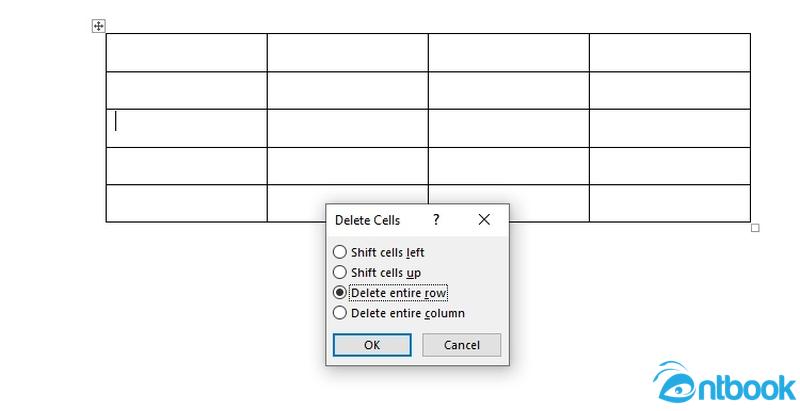The height and width of the screenshot is (411, 800).
Task: Close the Delete Cells dialog
Action: pyautogui.click(x=484, y=220)
